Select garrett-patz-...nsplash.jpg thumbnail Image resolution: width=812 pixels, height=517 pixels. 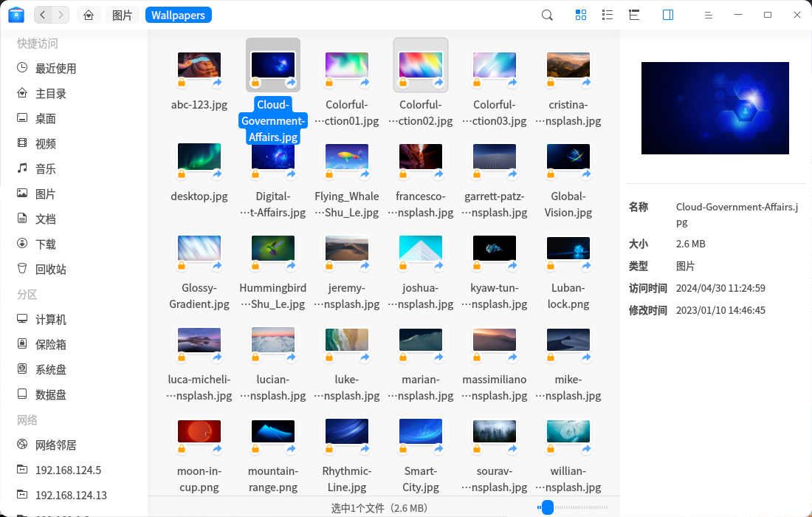(x=495, y=157)
